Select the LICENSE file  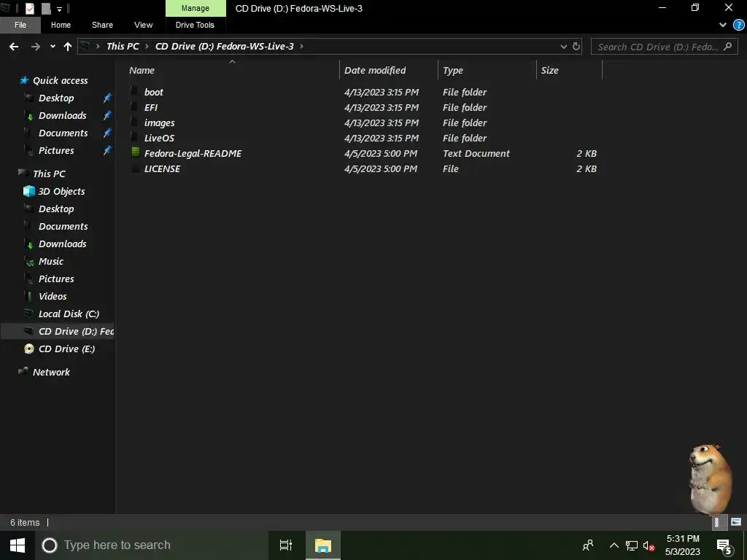pos(162,168)
